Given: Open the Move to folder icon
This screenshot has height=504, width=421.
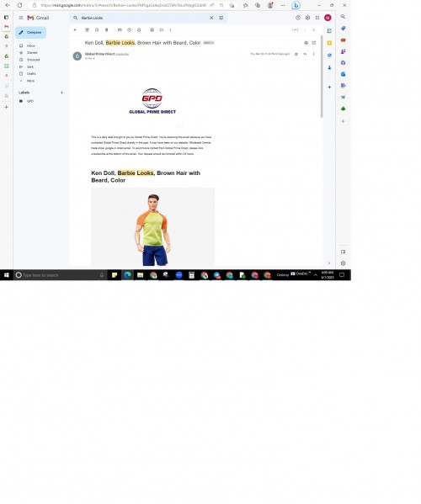Looking at the screenshot, I should click(152, 30).
